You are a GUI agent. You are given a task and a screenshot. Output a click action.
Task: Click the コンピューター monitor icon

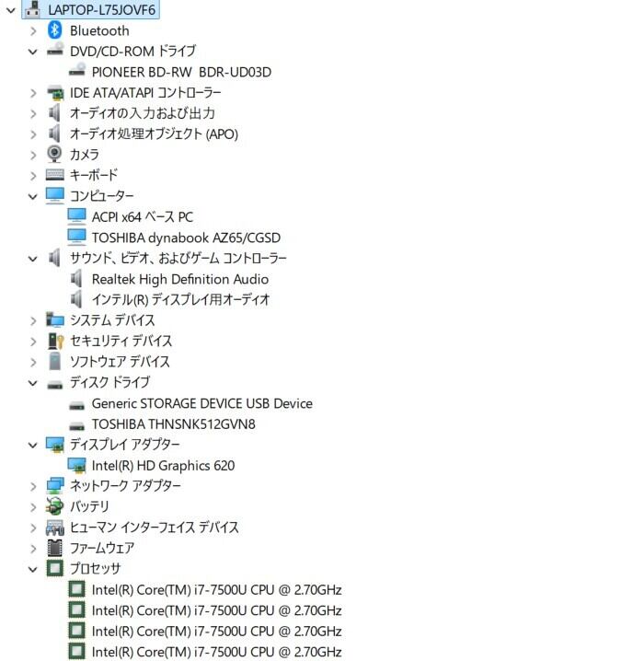click(55, 195)
